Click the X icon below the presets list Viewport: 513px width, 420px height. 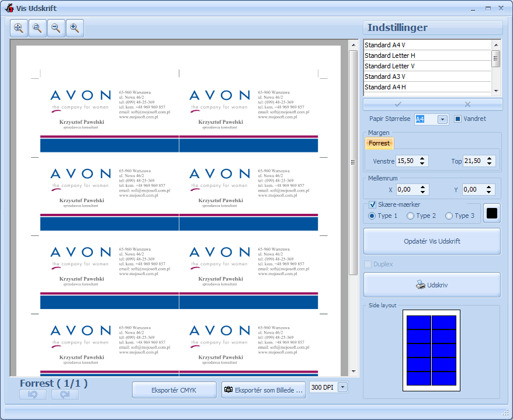tap(467, 105)
